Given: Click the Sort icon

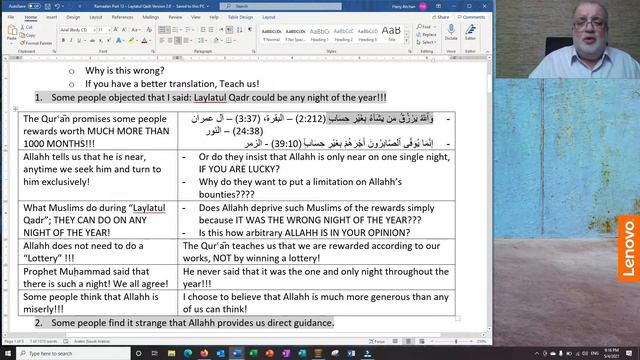Looking at the screenshot, I should [x=240, y=30].
